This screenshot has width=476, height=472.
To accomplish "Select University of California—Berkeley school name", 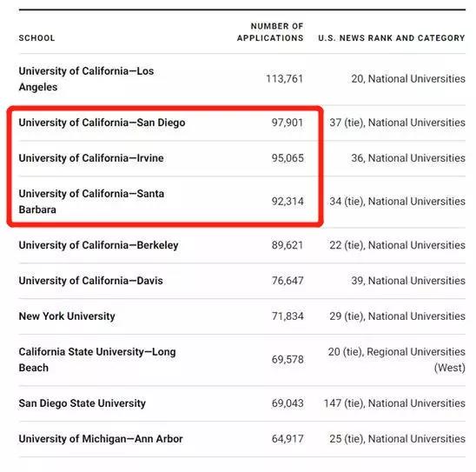I will [x=99, y=245].
